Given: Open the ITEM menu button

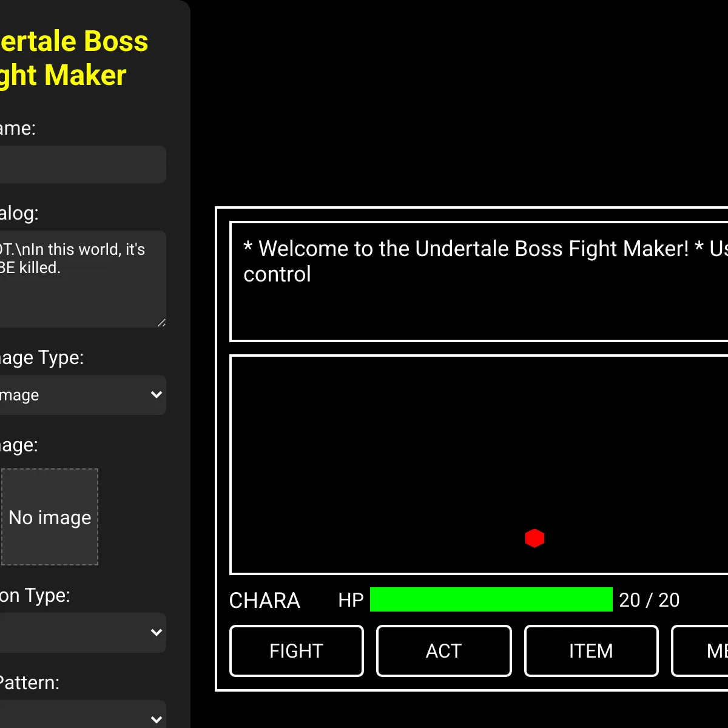Looking at the screenshot, I should [591, 651].
